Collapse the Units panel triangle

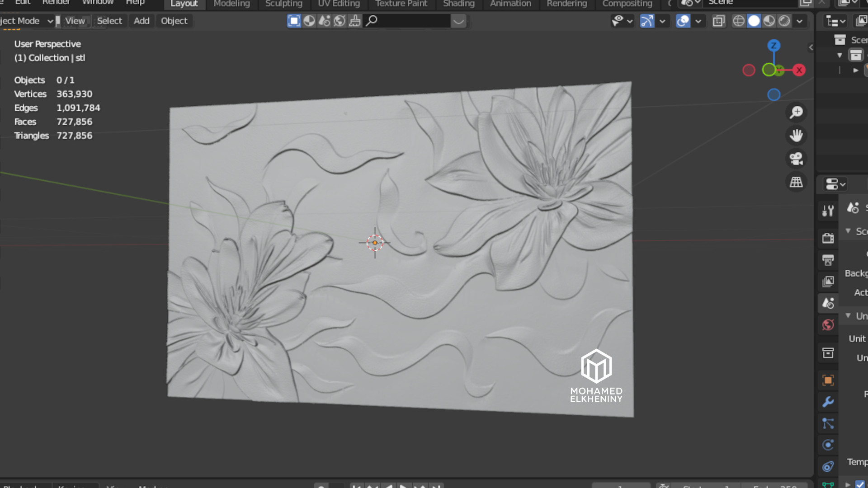848,315
